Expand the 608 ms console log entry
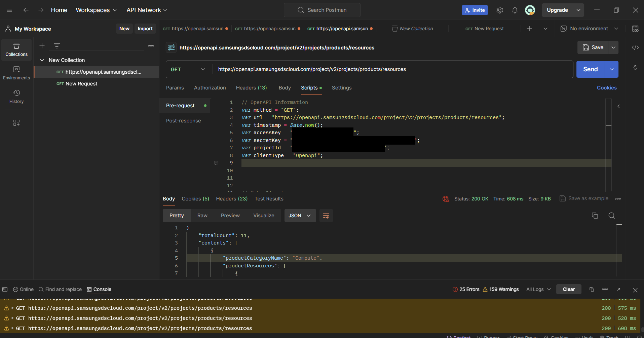The image size is (644, 338). coord(13,328)
